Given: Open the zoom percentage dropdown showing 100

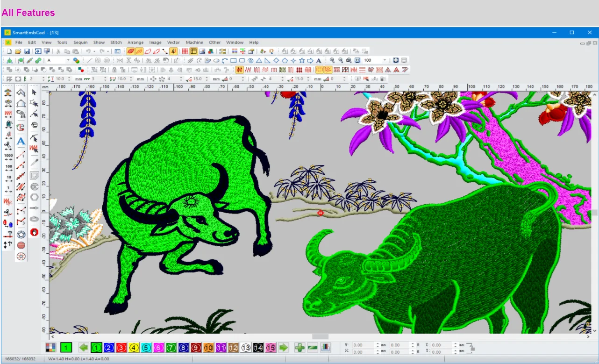Looking at the screenshot, I should click(385, 60).
